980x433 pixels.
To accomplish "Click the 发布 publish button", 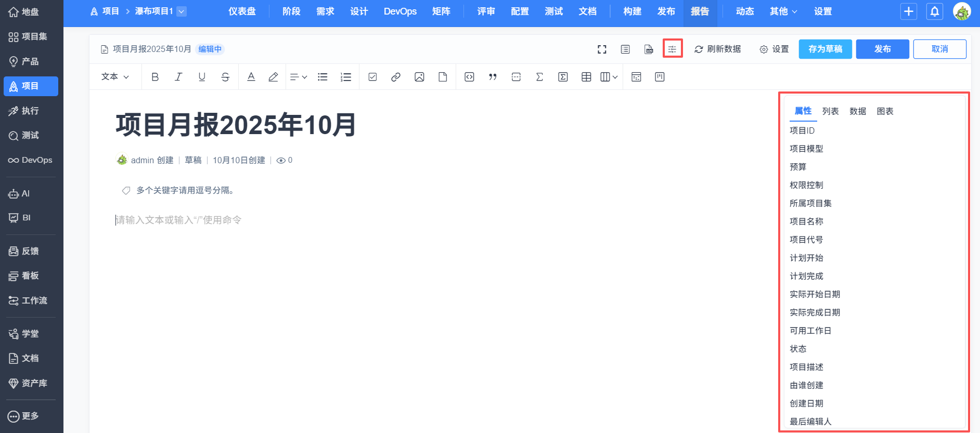I will click(882, 49).
